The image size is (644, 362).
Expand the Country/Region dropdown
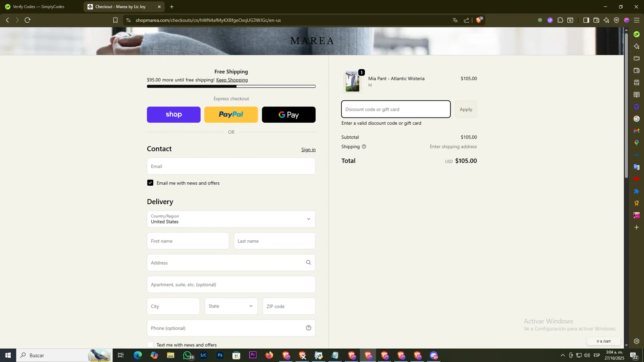point(231,219)
